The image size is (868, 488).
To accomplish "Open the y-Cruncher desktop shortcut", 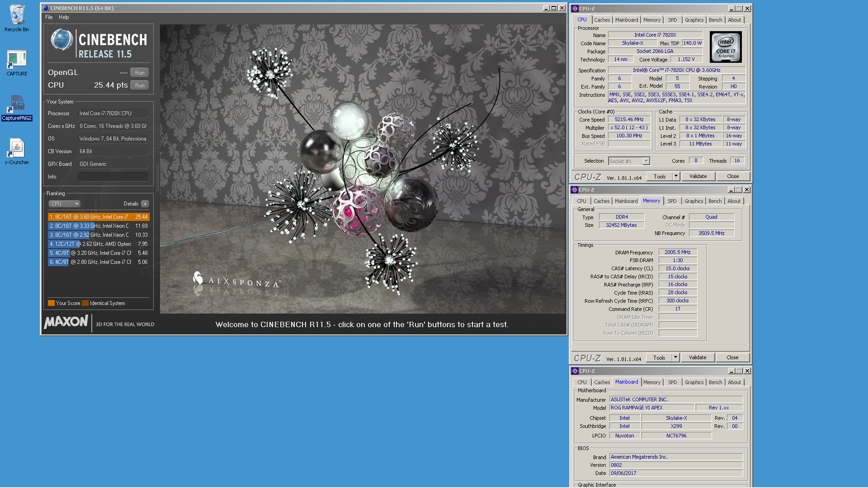I will pos(17,151).
